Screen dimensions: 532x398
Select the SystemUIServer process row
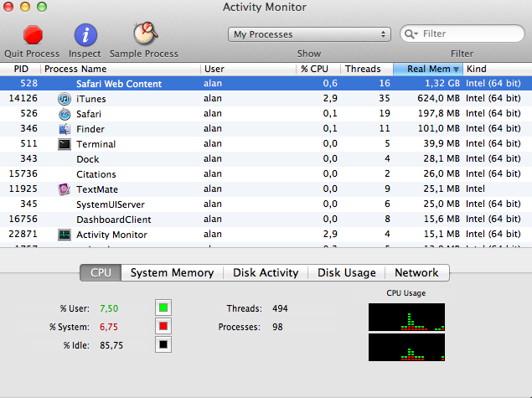[x=266, y=204]
